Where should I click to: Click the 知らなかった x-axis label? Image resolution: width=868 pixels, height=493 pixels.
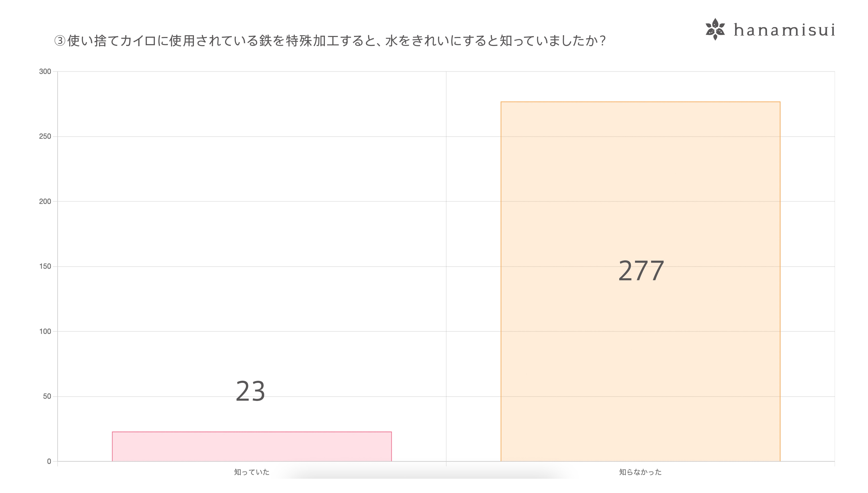[640, 472]
